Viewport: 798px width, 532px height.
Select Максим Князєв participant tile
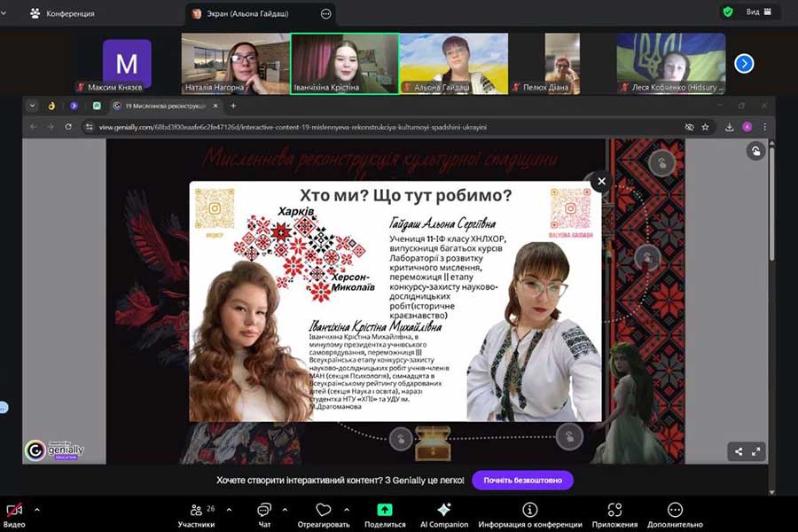[127, 64]
